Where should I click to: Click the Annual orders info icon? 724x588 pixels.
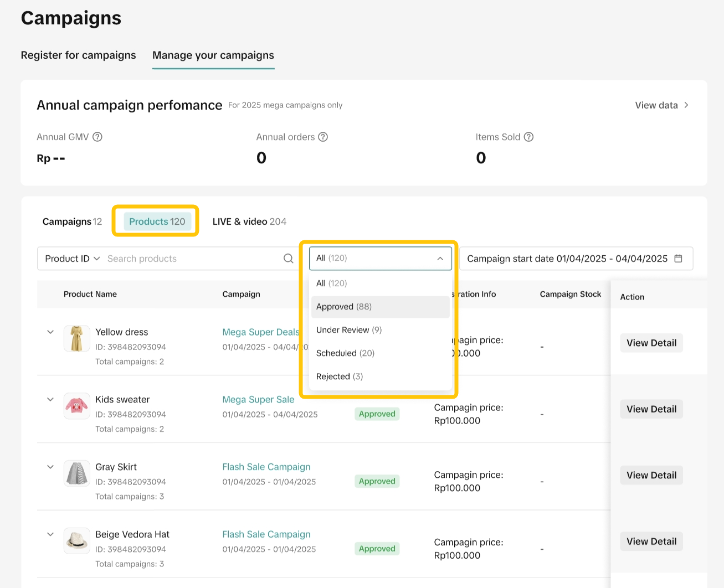(323, 137)
